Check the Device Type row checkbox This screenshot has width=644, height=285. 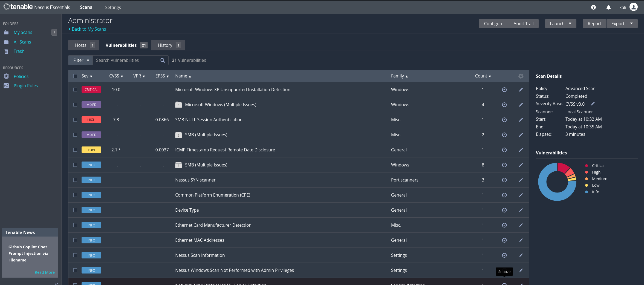(75, 210)
